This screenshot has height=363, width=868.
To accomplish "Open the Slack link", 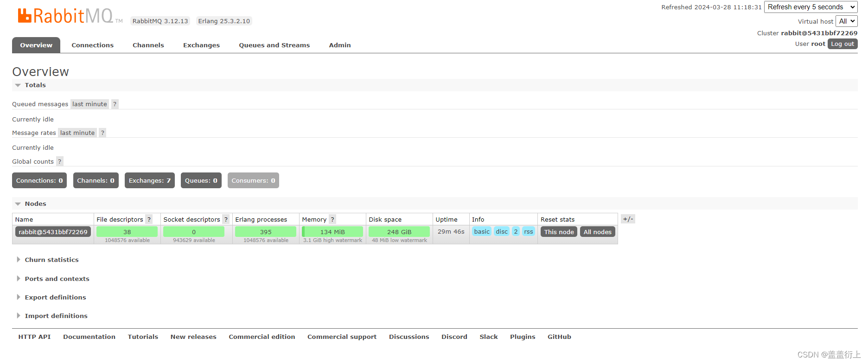I will click(489, 337).
